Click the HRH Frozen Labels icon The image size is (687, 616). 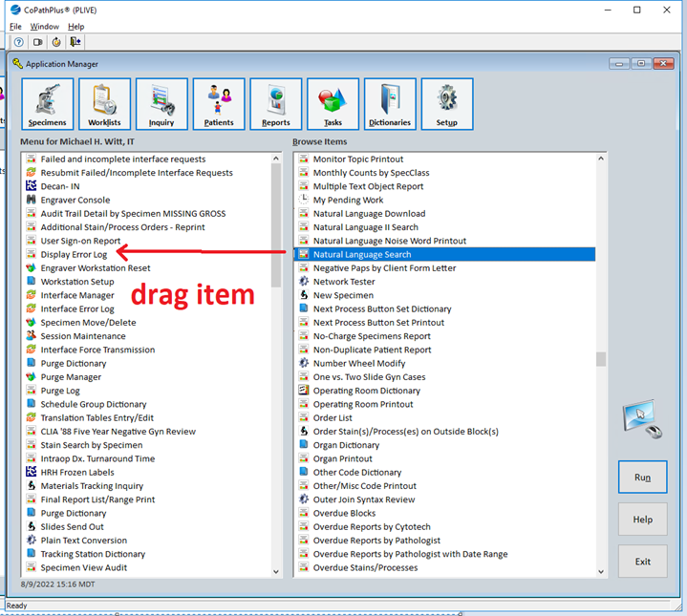[x=32, y=472]
